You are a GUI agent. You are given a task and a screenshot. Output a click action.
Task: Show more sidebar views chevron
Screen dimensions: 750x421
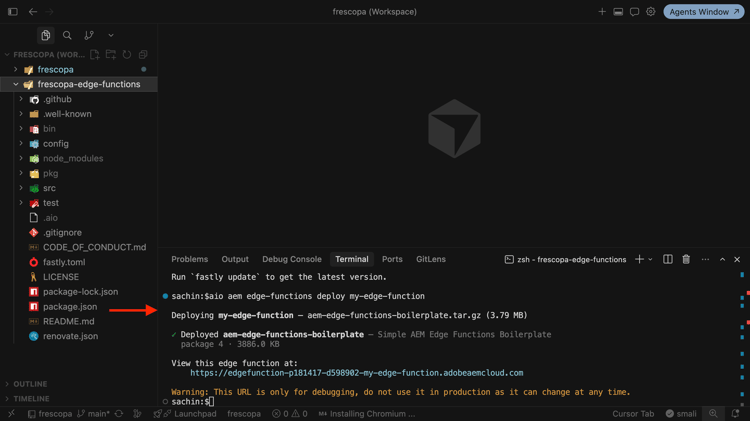pyautogui.click(x=111, y=35)
